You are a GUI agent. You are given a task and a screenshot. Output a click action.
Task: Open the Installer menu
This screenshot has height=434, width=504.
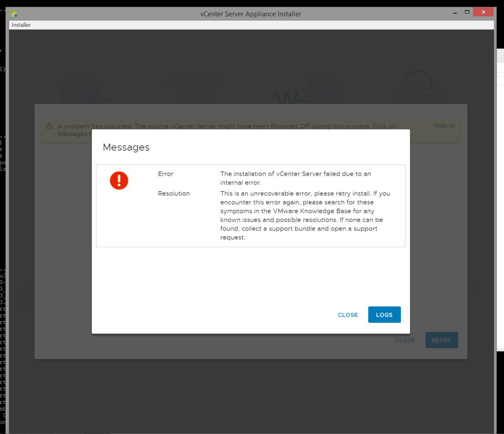21,25
